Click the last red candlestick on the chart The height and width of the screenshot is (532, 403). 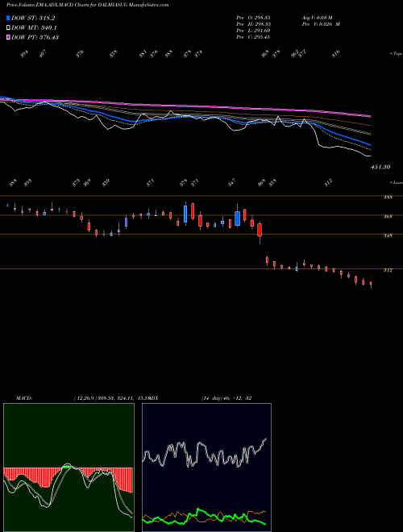click(x=371, y=284)
